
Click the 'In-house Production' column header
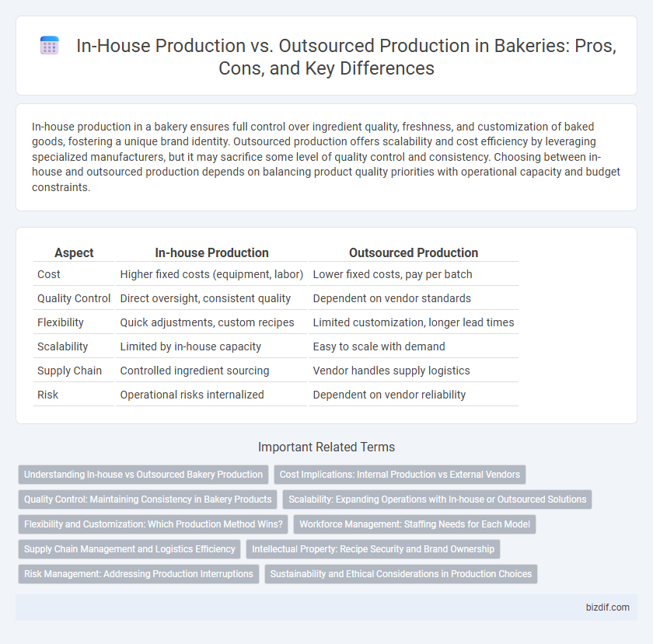pos(211,252)
